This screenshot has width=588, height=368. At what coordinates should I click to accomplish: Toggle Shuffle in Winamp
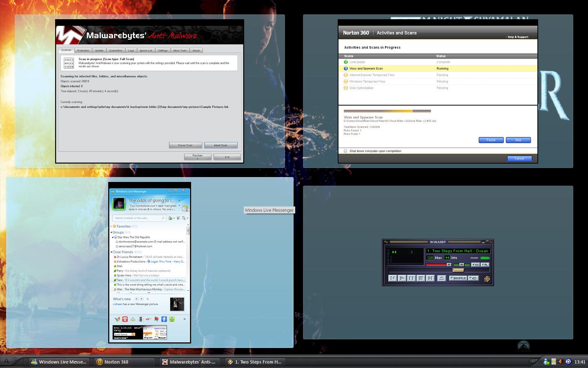(x=458, y=278)
